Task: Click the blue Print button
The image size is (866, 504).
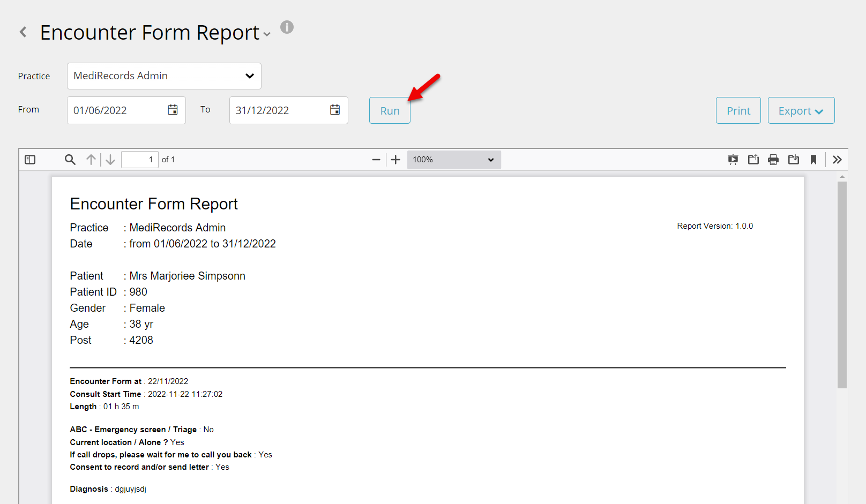Action: point(738,110)
